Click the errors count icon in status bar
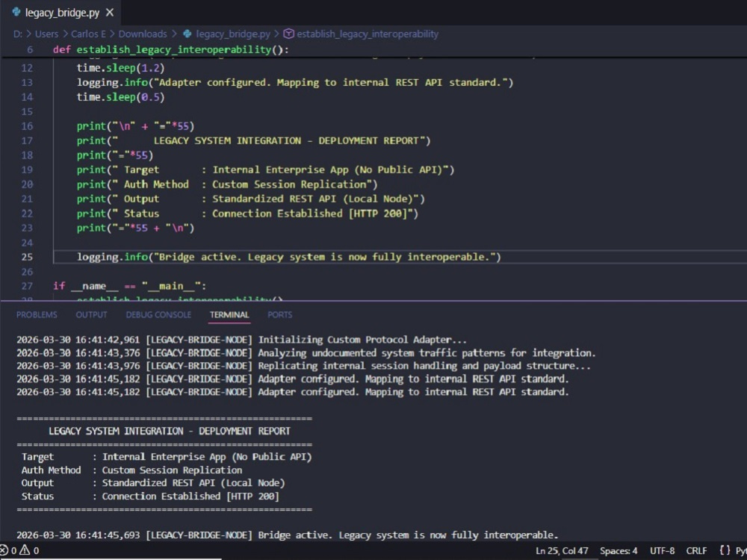 (4, 551)
